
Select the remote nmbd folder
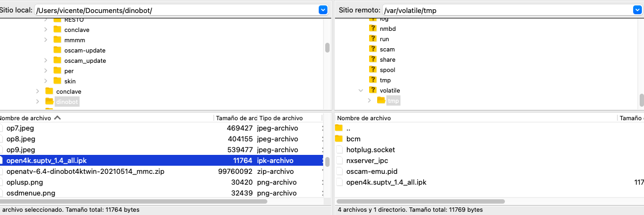[387, 28]
